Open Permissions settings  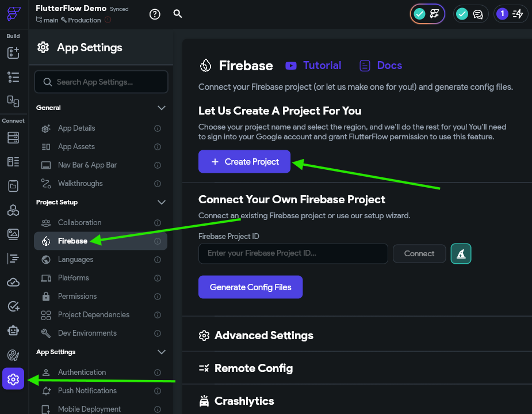point(101,297)
